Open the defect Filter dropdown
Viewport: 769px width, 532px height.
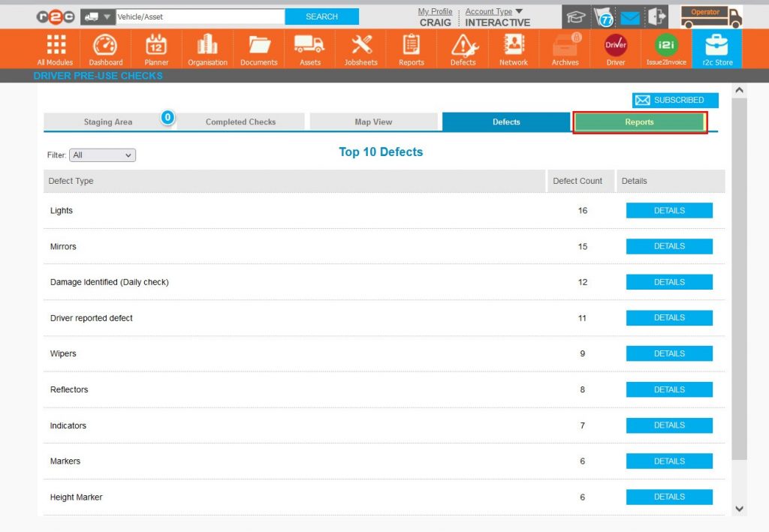pos(102,155)
